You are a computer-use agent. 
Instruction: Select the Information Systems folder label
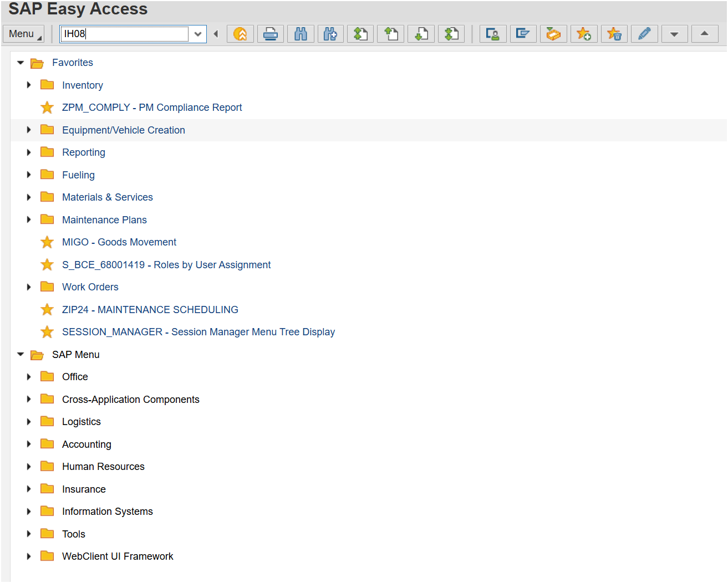click(x=108, y=512)
